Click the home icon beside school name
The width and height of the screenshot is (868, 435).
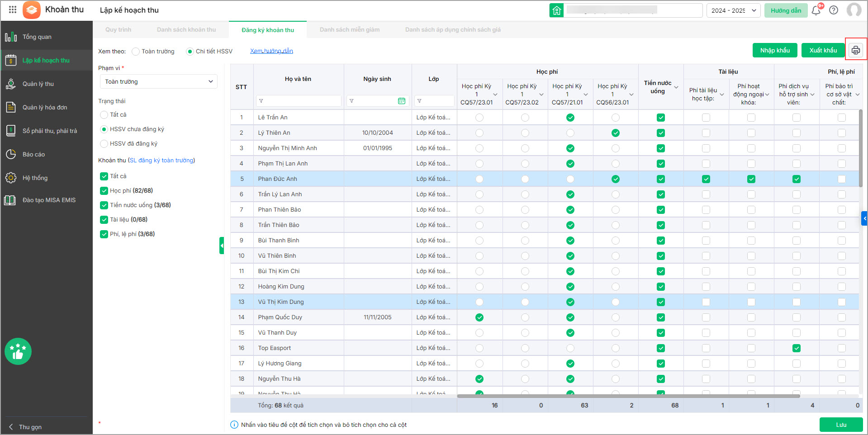pos(556,10)
